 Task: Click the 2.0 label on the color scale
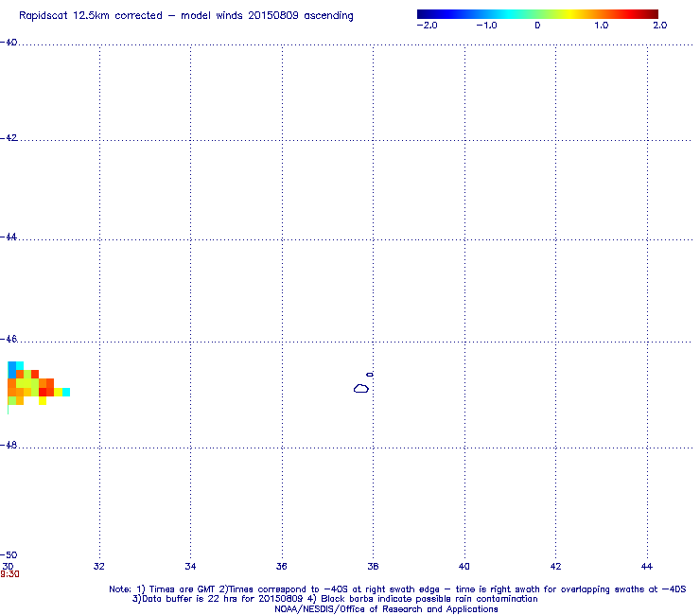point(660,26)
